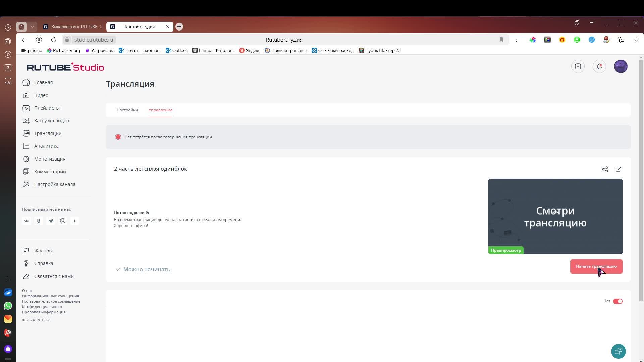Open the Outlook bookmark
This screenshot has height=362, width=644.
pyautogui.click(x=177, y=50)
